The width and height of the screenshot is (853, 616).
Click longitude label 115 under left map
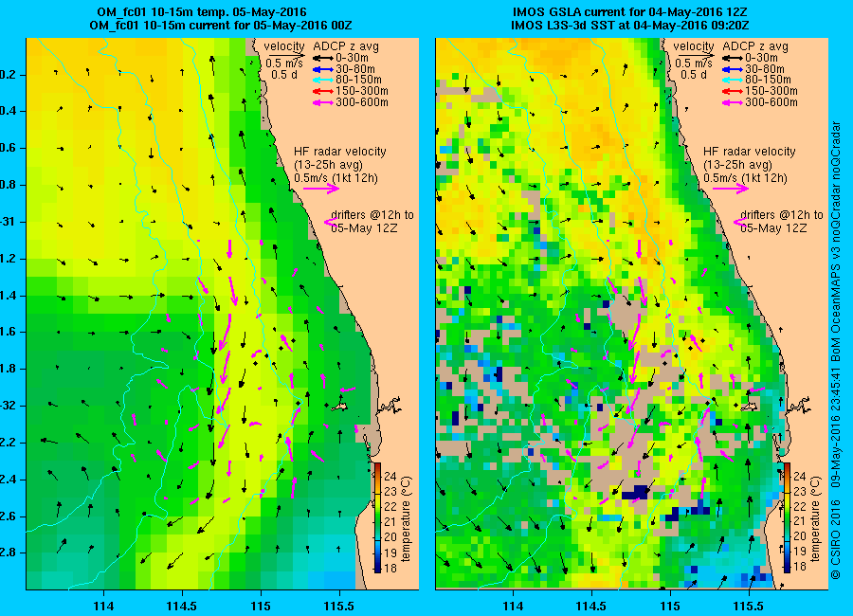(261, 606)
